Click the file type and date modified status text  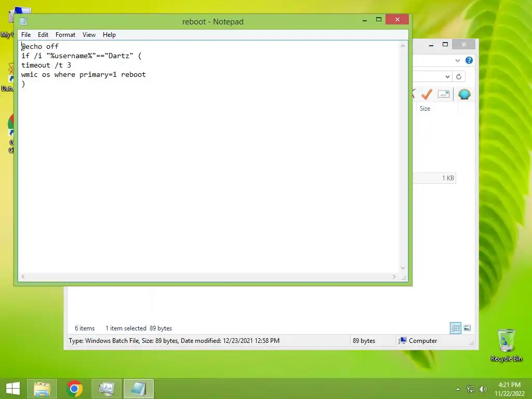point(174,341)
